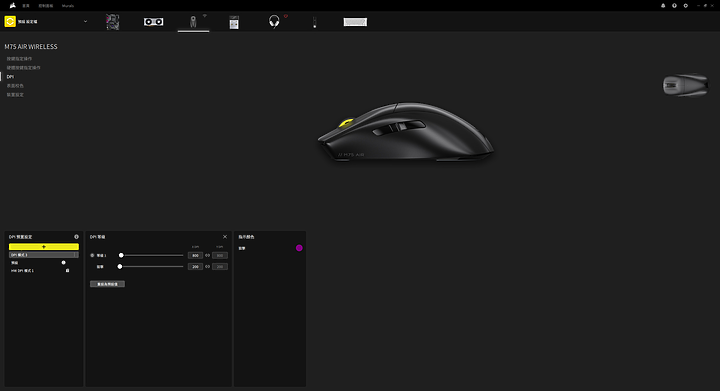Image resolution: width=720 pixels, height=391 pixels.
Task: Click the stage 1 Y DPI field
Action: 220,255
